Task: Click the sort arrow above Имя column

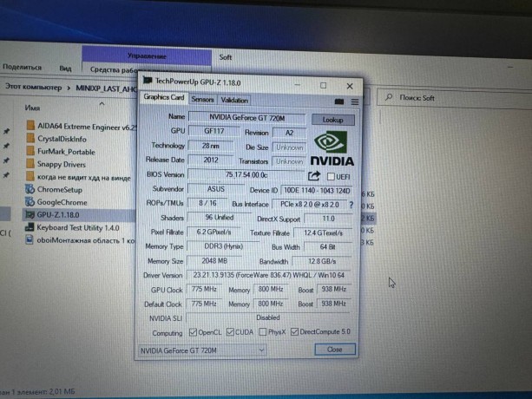Action: pyautogui.click(x=102, y=104)
